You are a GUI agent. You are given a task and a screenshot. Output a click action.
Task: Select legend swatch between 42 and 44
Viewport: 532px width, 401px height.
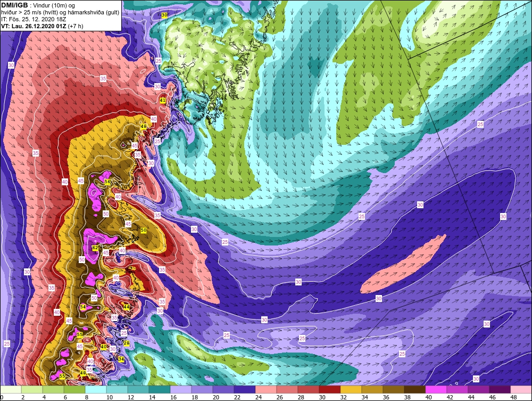click(458, 389)
